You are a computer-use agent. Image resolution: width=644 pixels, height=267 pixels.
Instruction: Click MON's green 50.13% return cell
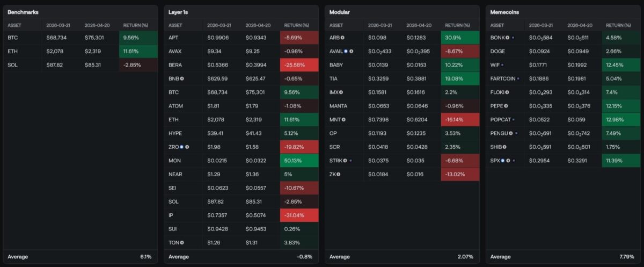click(x=299, y=161)
